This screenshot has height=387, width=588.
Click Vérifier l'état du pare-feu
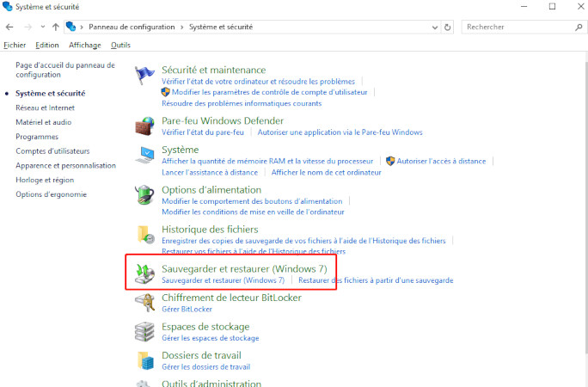click(203, 132)
